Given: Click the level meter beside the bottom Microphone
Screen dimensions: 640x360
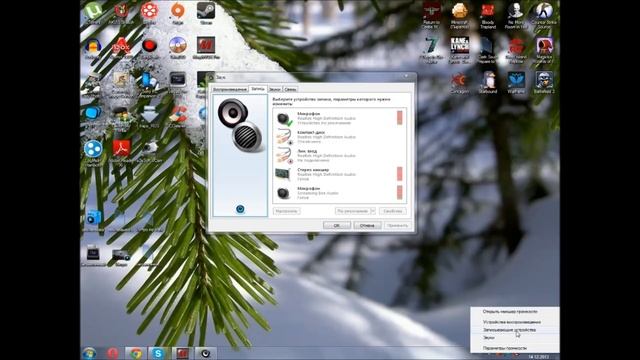Looking at the screenshot, I should [400, 193].
